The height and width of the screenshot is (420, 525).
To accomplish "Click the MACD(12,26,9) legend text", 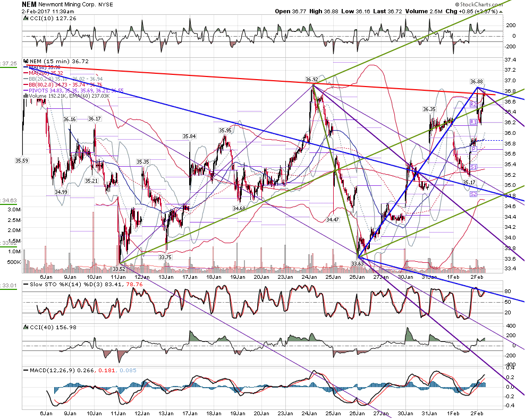I will tap(52, 371).
